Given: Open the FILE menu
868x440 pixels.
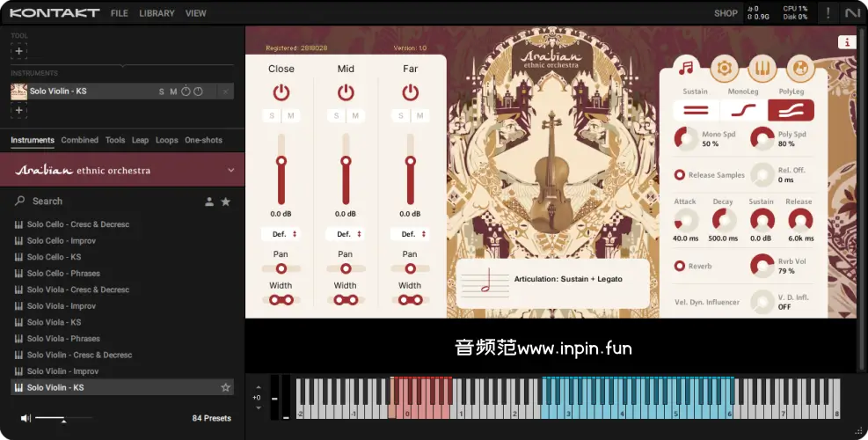Looking at the screenshot, I should [x=119, y=13].
